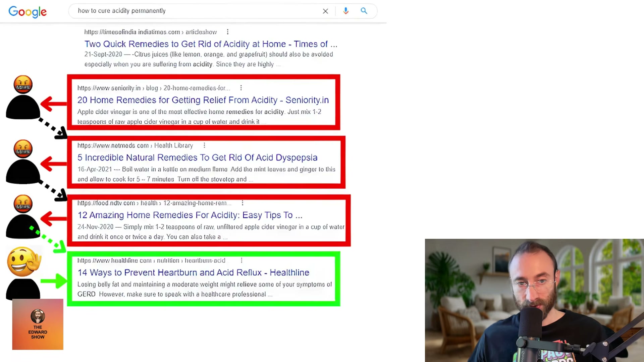The height and width of the screenshot is (362, 644).
Task: Click the snippet dated 16-Apr-2021
Action: pyautogui.click(x=206, y=174)
